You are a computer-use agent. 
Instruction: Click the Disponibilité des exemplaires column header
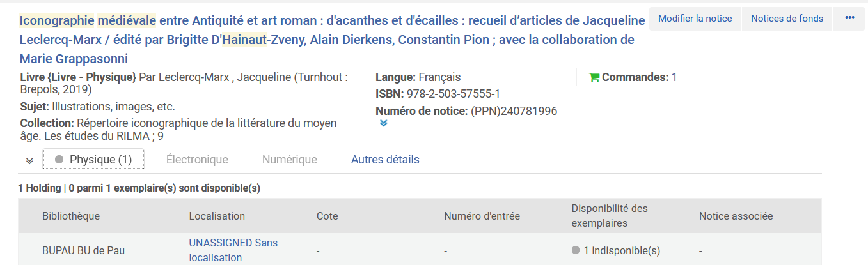click(609, 216)
